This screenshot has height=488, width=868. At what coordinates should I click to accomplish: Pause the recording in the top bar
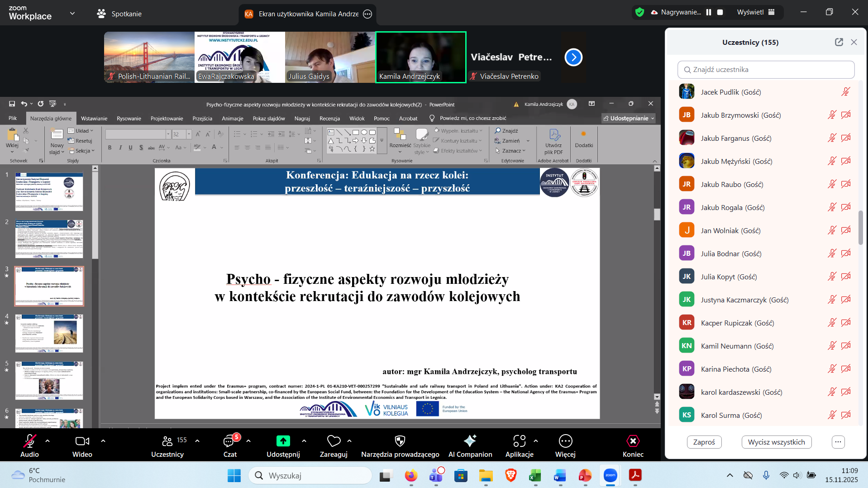pyautogui.click(x=709, y=12)
